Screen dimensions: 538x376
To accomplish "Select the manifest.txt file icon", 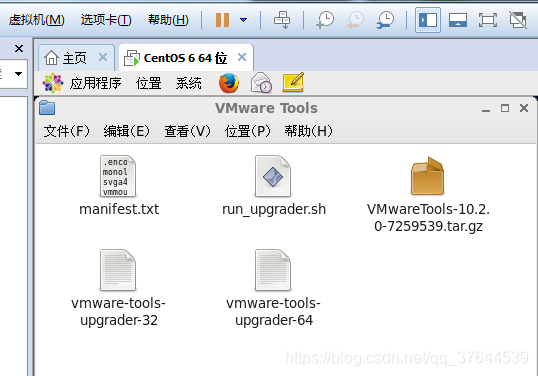I will click(118, 176).
